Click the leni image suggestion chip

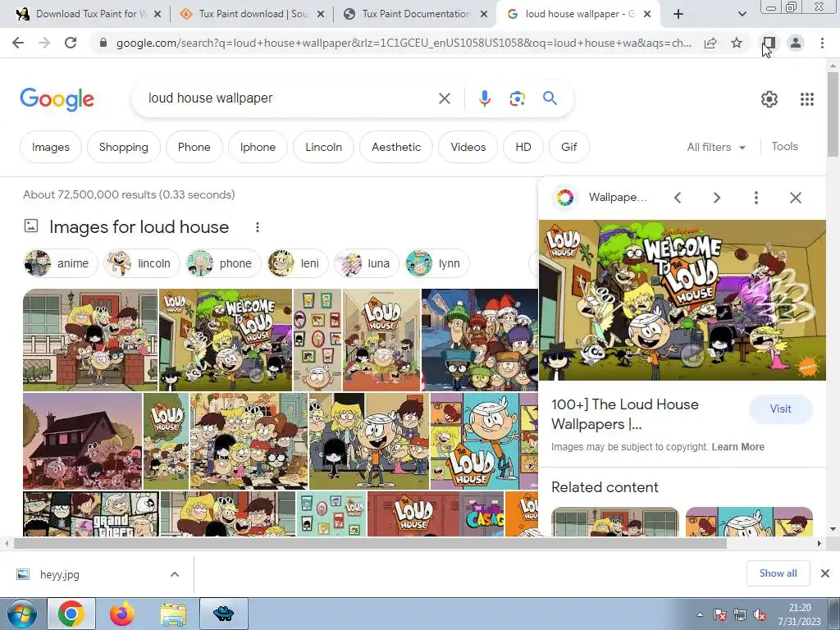pyautogui.click(x=297, y=263)
